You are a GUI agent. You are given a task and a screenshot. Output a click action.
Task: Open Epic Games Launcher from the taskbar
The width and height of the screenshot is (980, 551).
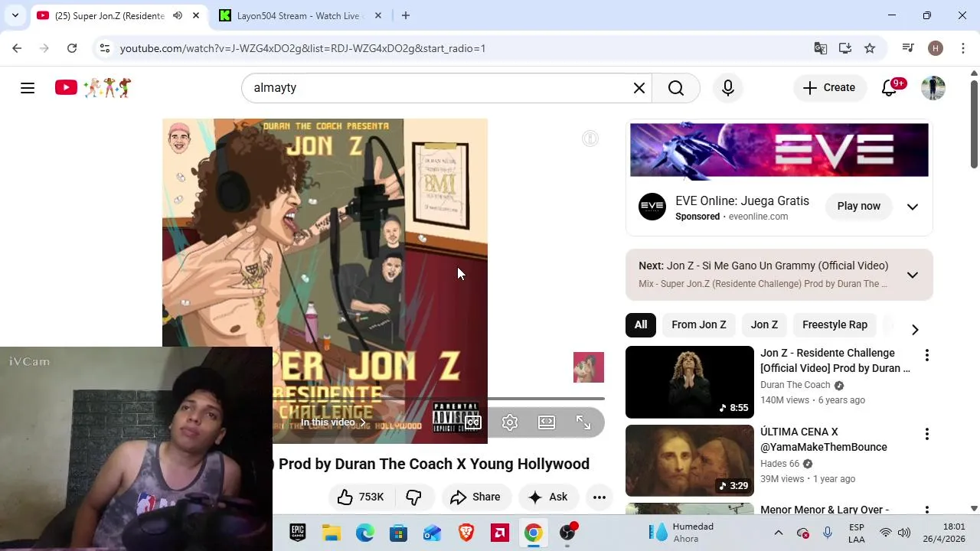pos(298,533)
